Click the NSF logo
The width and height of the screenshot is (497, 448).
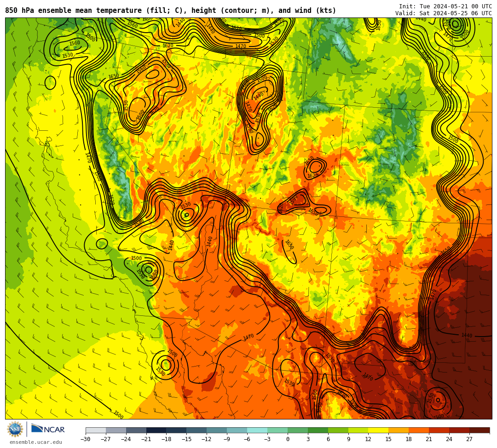click(x=15, y=430)
